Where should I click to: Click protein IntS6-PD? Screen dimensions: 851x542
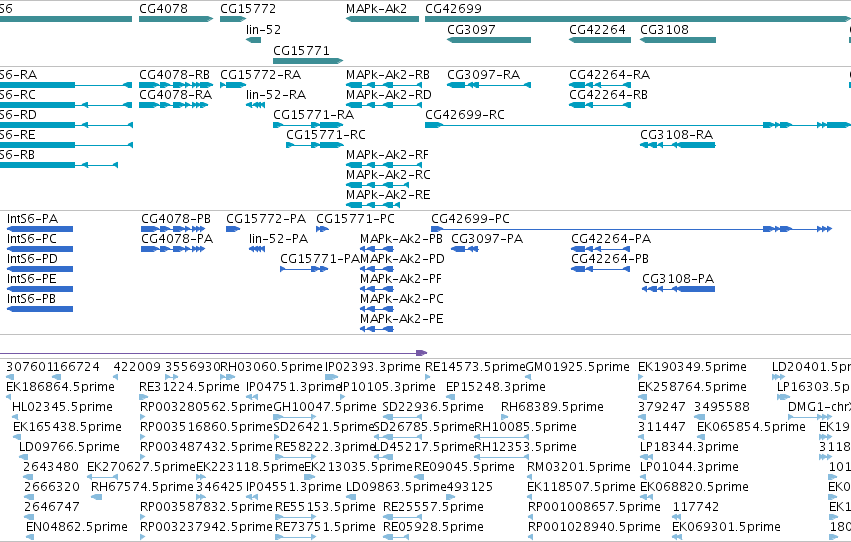click(x=40, y=269)
